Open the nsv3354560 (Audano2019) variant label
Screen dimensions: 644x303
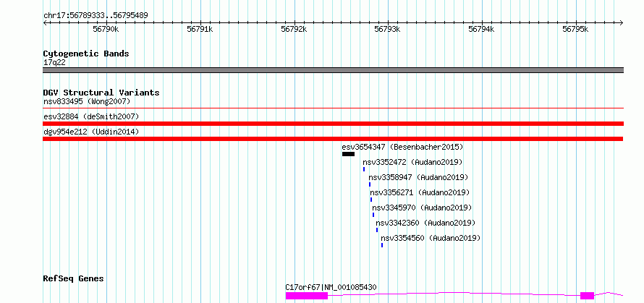[431, 238]
